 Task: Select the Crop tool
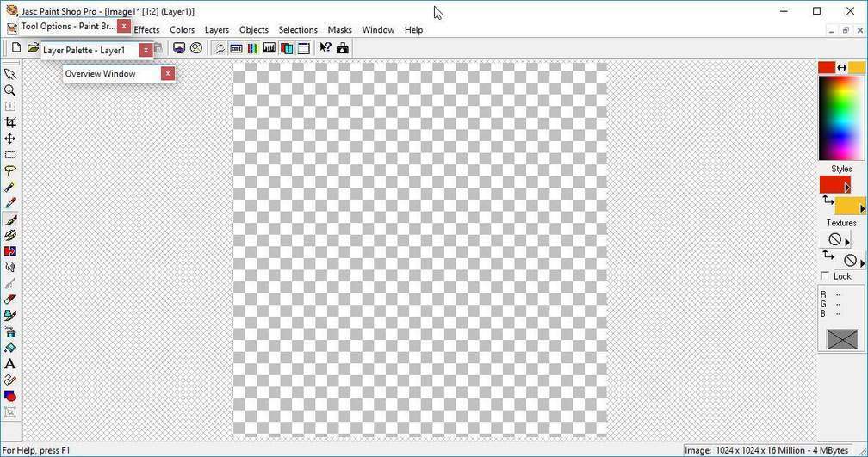[10, 123]
